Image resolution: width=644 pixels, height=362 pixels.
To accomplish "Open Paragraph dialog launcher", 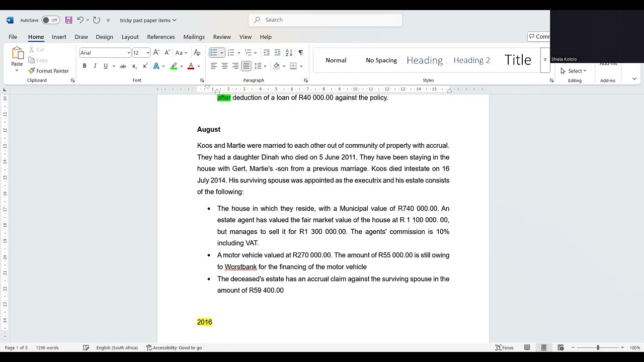I will [306, 80].
